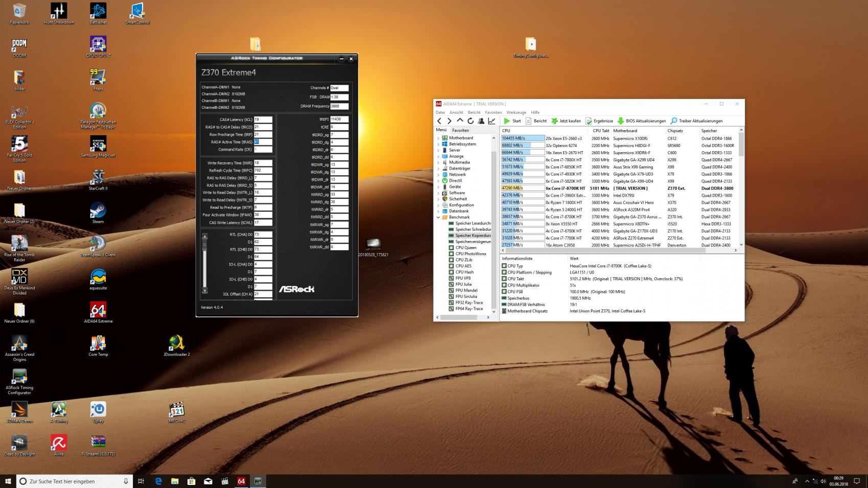This screenshot has width=868, height=488.
Task: Click the up-level arrow in AIDA64 toolbar
Action: 460,121
